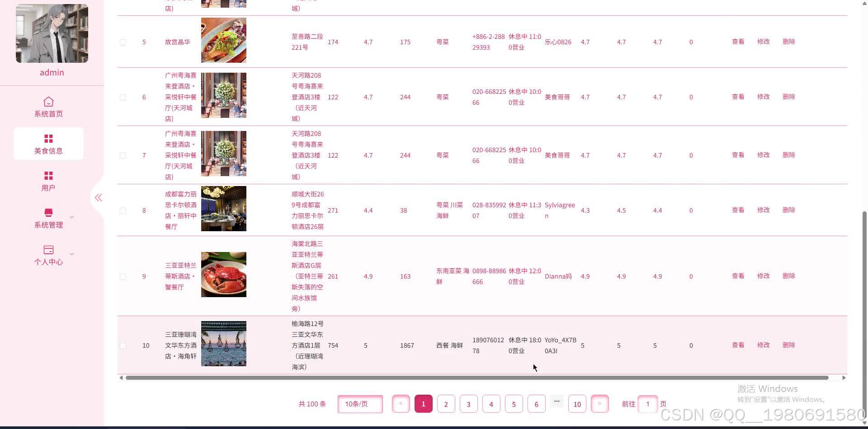Click the admin avatar picture
868x429 pixels.
pyautogui.click(x=52, y=33)
